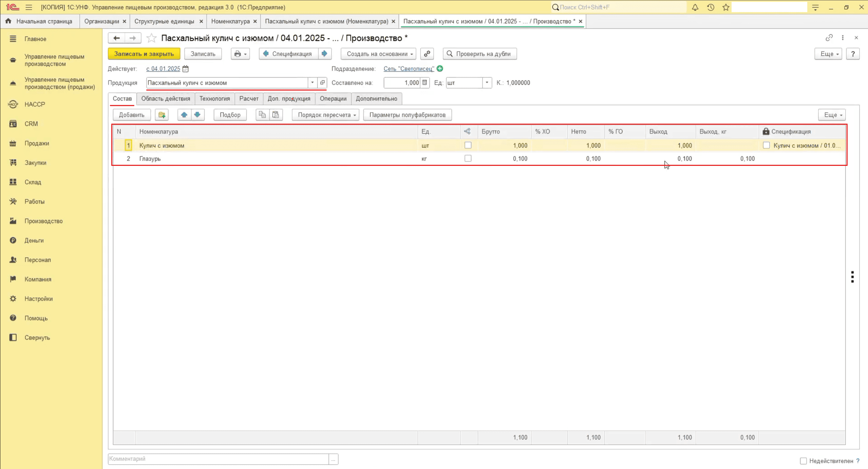Expand the Ед. unit dropdown
868x469 pixels.
click(487, 82)
